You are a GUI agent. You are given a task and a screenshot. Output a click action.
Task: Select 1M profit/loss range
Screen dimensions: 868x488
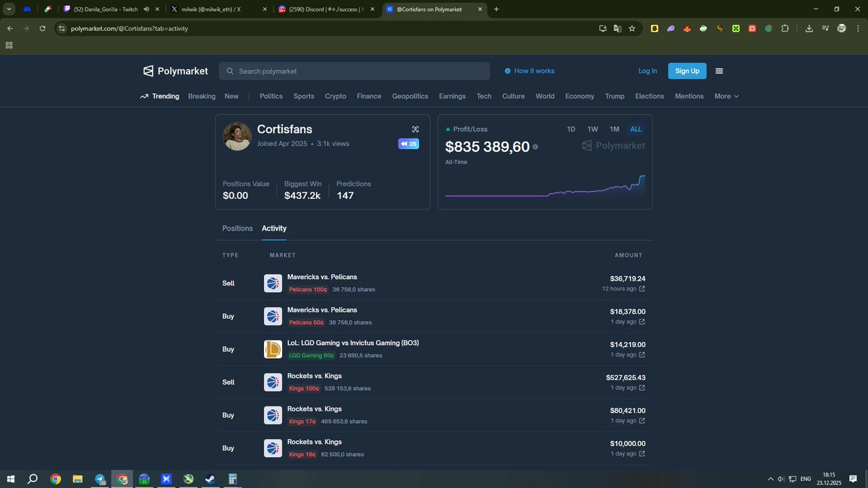(x=614, y=129)
